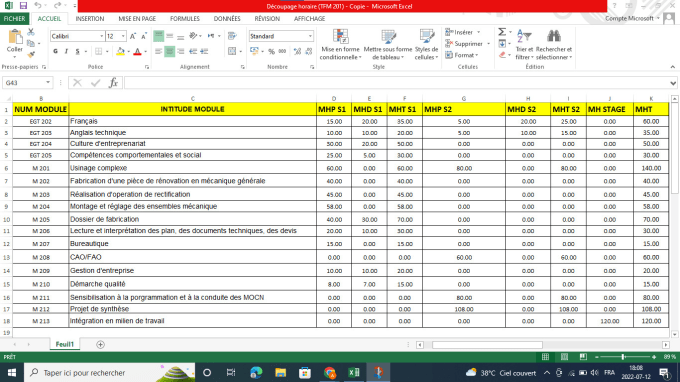Open font color dropdown arrow
Screen dimensions: 680x382
tap(146, 52)
